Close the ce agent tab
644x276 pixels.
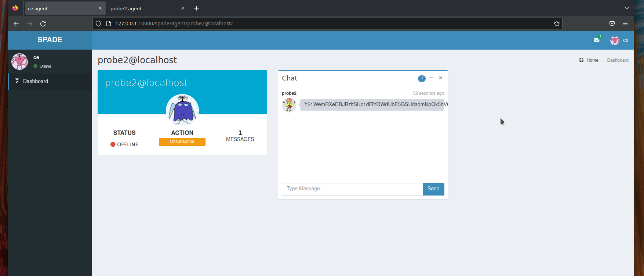(100, 8)
